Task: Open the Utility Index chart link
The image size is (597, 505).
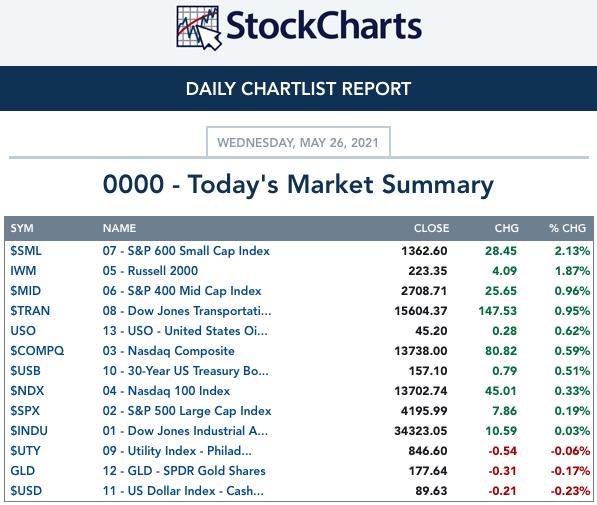Action: 177,451
